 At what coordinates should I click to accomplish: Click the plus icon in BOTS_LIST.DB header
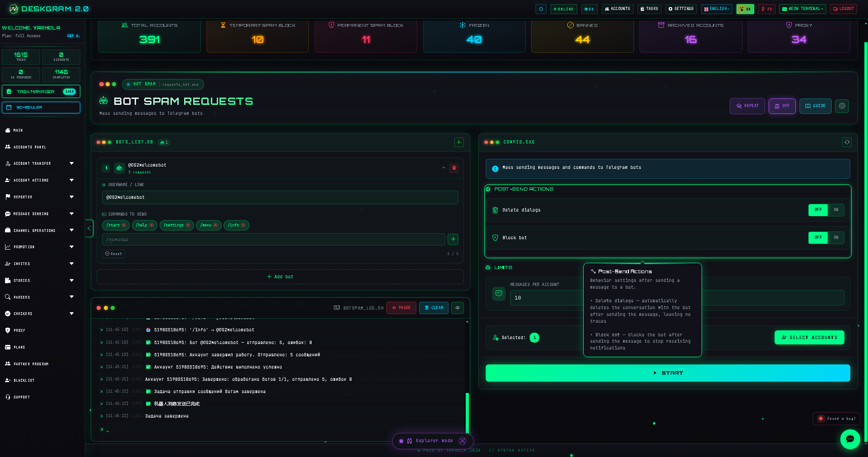[459, 142]
